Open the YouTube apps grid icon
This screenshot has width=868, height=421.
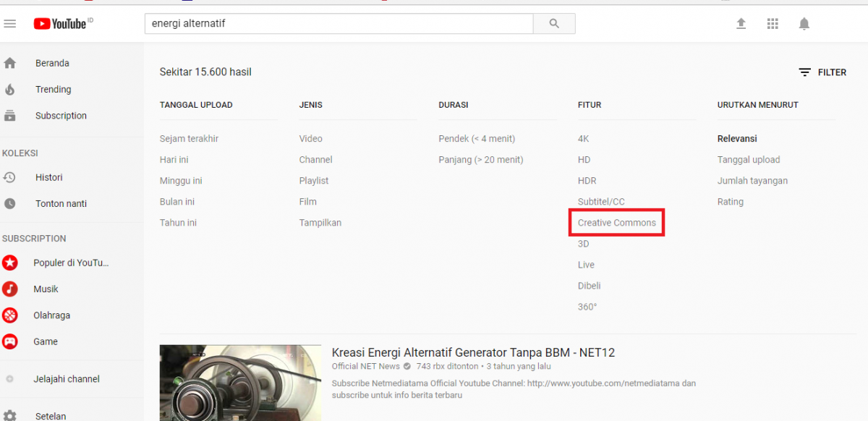click(773, 23)
